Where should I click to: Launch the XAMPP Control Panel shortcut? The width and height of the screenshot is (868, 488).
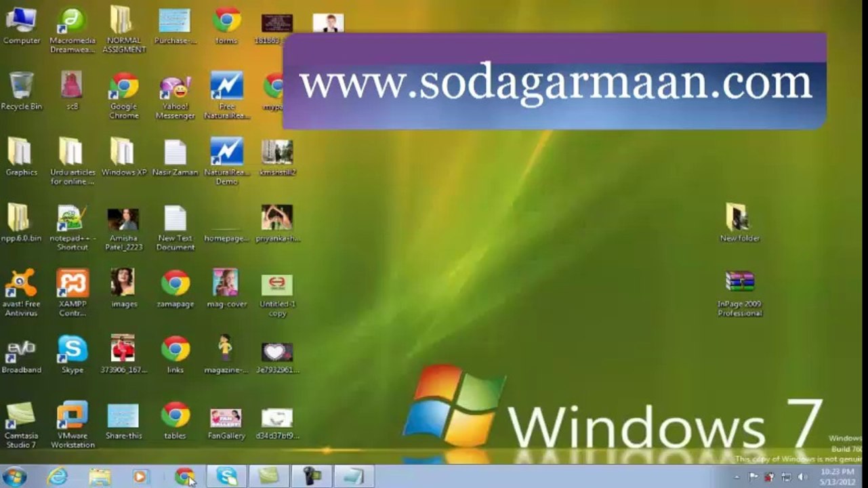tap(73, 293)
